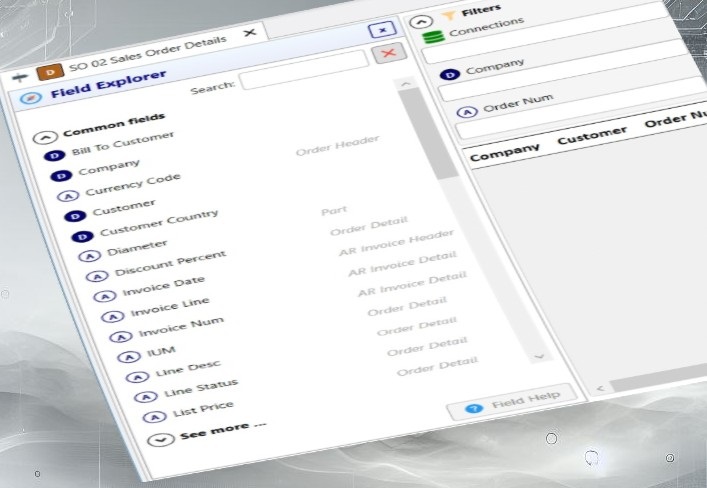Click the D icon beside Customer Country
Image resolution: width=707 pixels, height=488 pixels.
click(x=83, y=236)
